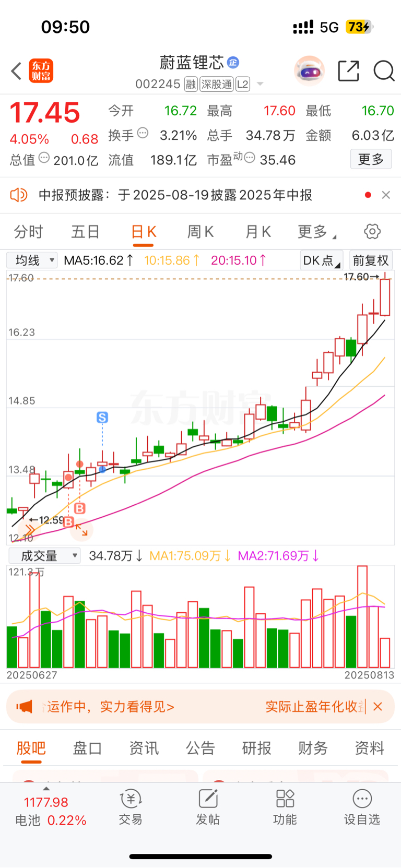Image resolution: width=401 pixels, height=868 pixels.
Task: Switch to the 盘口 tab
Action: click(x=87, y=748)
